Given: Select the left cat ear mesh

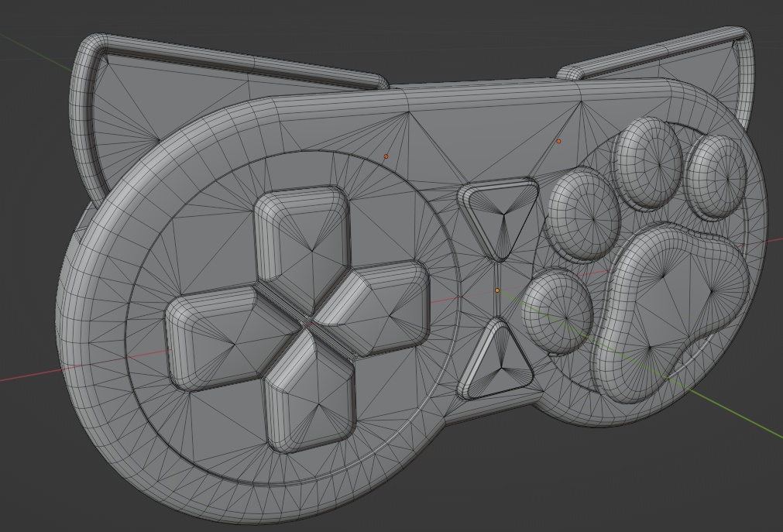Looking at the screenshot, I should coord(149,100).
